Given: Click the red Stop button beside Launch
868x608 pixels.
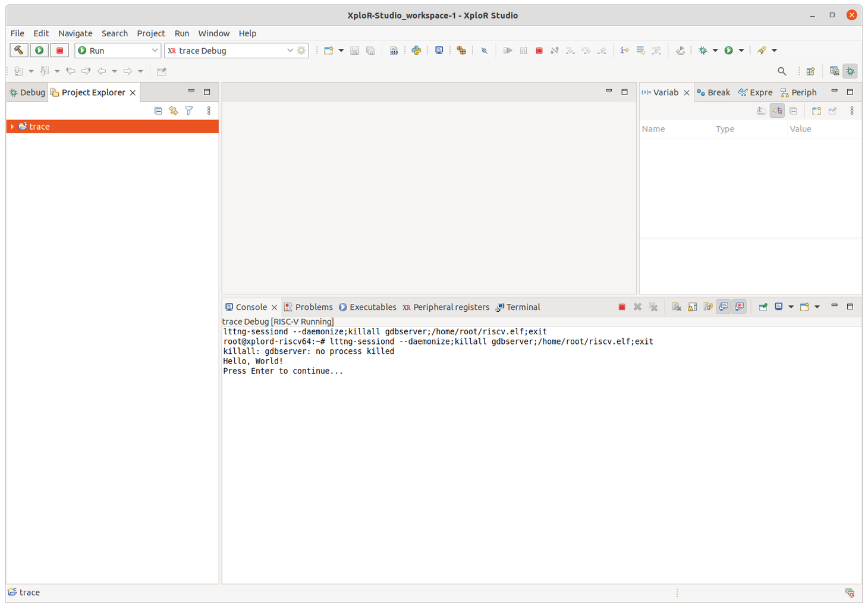Looking at the screenshot, I should (59, 51).
